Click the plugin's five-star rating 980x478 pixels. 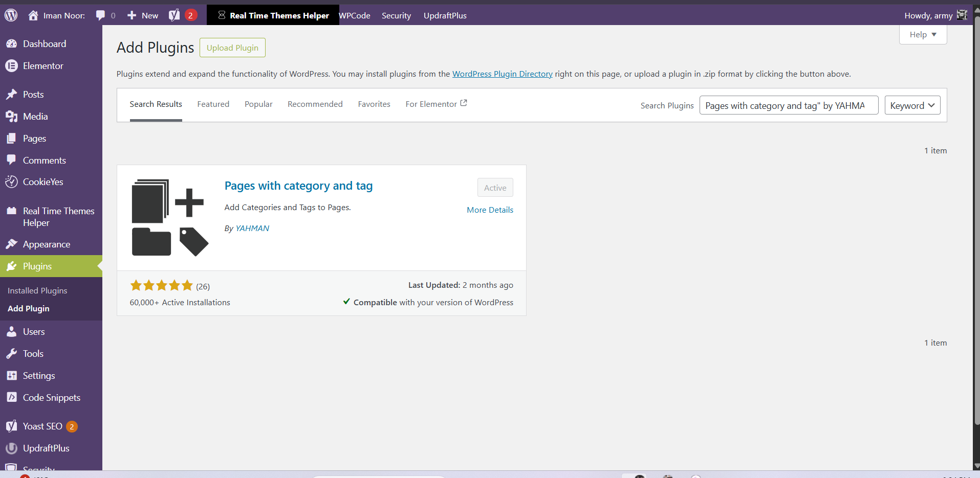point(162,285)
